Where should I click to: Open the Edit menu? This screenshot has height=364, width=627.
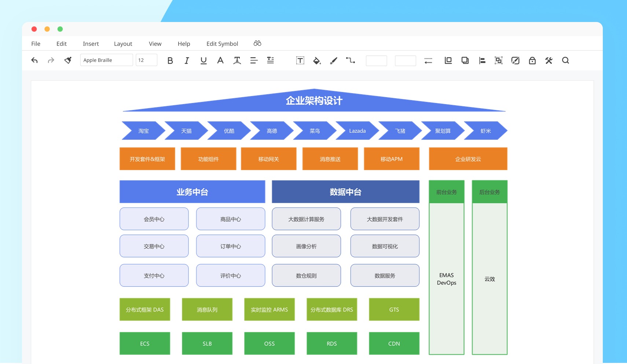tap(62, 44)
